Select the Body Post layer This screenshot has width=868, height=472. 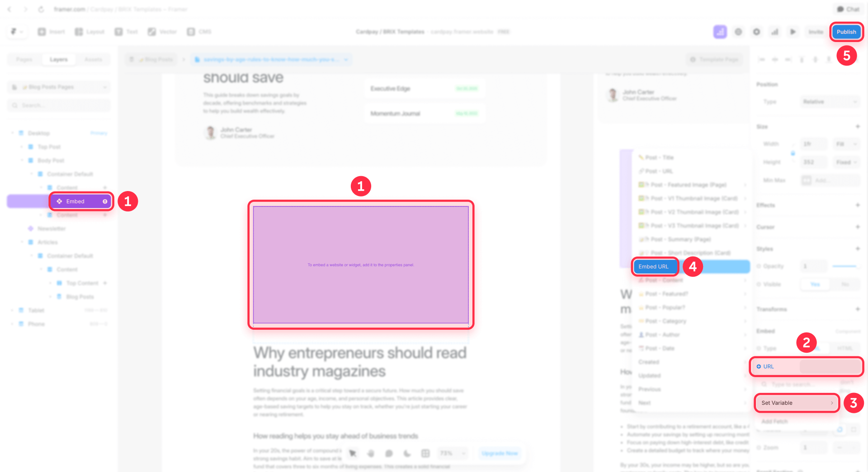51,160
